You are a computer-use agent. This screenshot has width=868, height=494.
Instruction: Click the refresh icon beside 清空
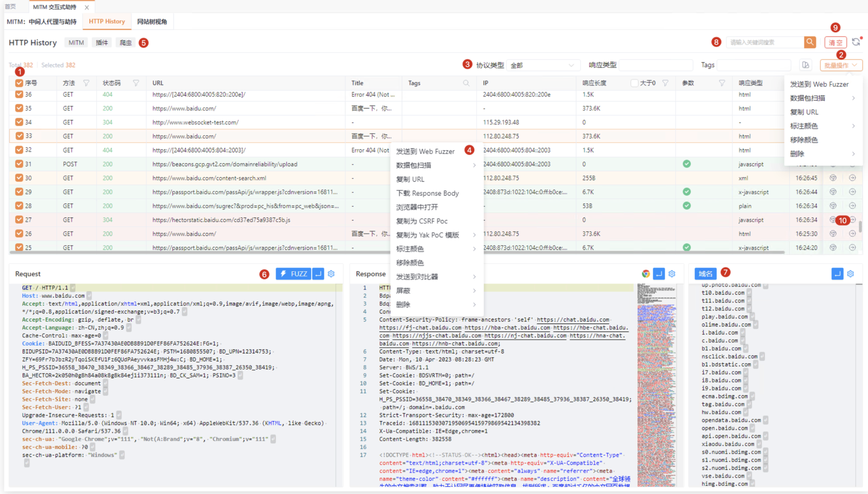(x=856, y=42)
